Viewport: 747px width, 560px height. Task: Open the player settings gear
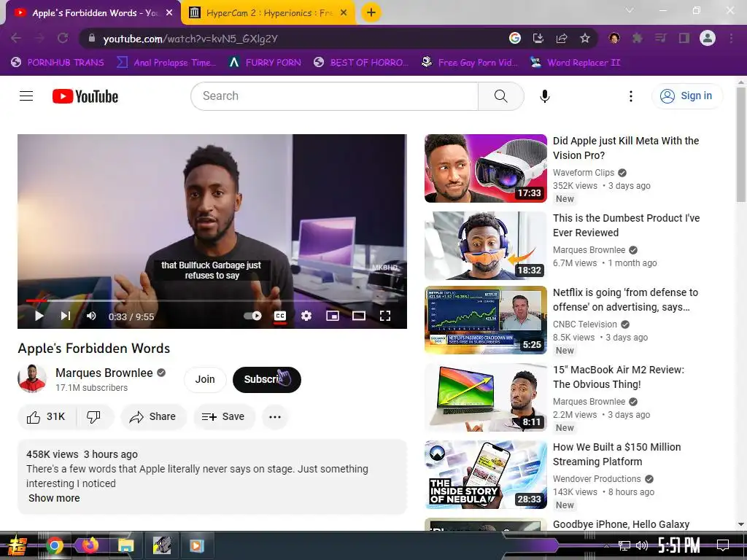coord(306,316)
